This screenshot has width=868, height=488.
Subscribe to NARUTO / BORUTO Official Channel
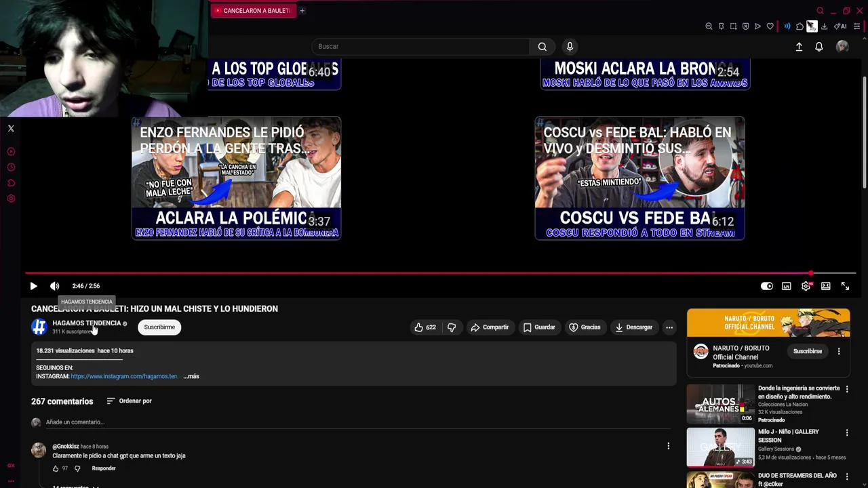[808, 351]
